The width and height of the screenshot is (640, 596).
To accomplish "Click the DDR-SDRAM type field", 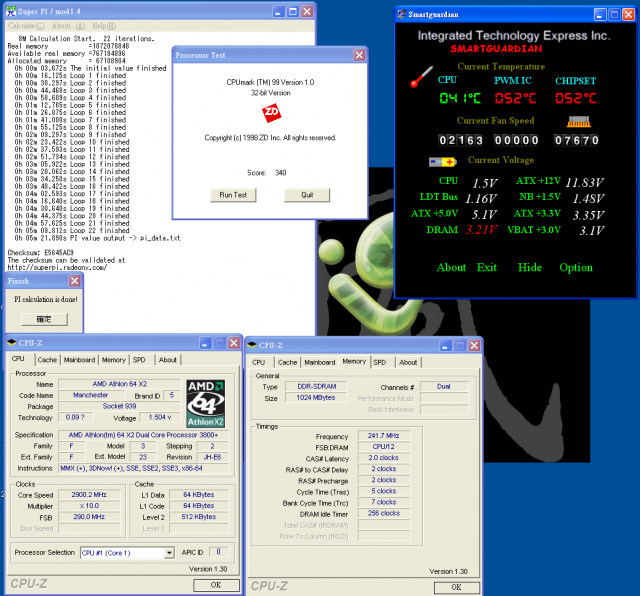I will click(317, 386).
